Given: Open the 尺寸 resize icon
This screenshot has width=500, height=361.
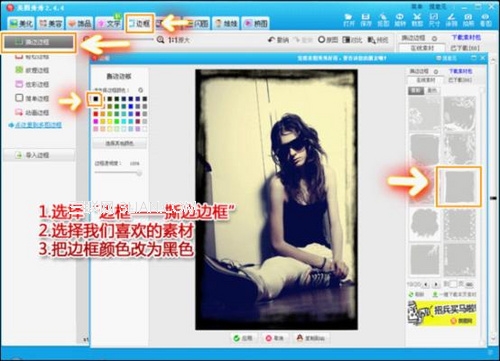Looking at the screenshot, I should tap(434, 20).
